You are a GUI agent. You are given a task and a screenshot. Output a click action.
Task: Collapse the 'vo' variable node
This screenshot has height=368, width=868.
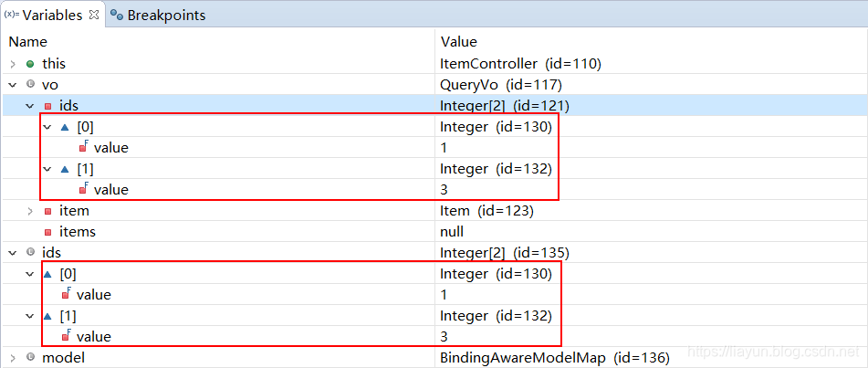14,85
